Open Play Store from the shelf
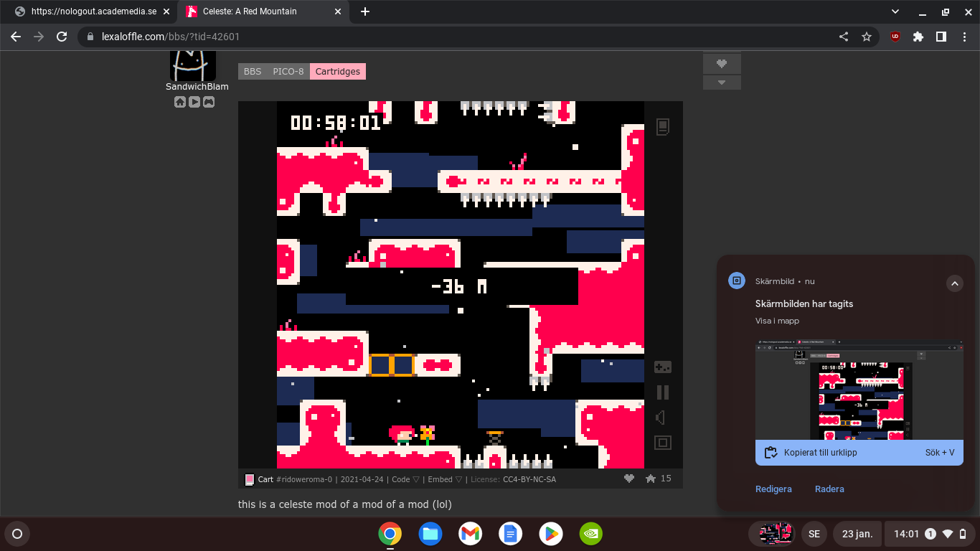 [x=551, y=534]
